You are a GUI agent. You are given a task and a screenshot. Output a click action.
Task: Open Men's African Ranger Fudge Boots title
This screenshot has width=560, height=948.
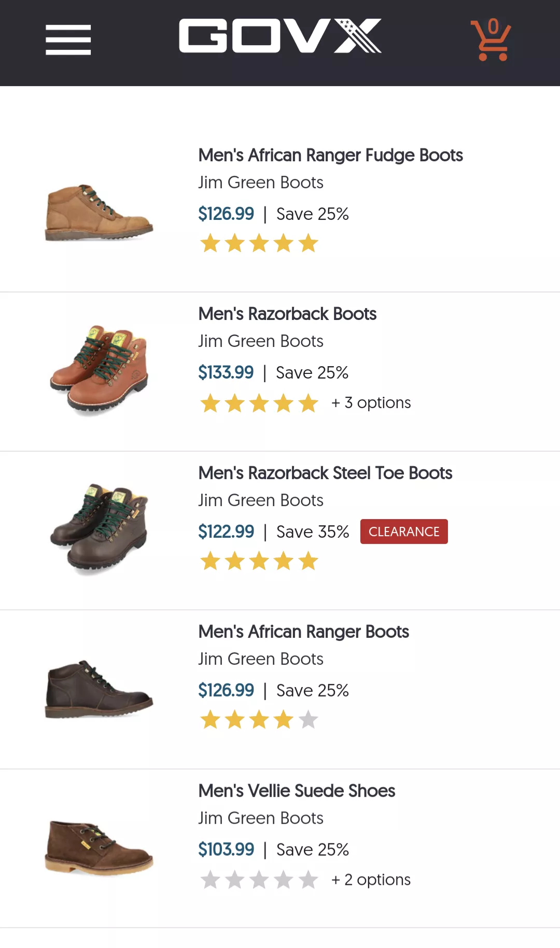330,155
